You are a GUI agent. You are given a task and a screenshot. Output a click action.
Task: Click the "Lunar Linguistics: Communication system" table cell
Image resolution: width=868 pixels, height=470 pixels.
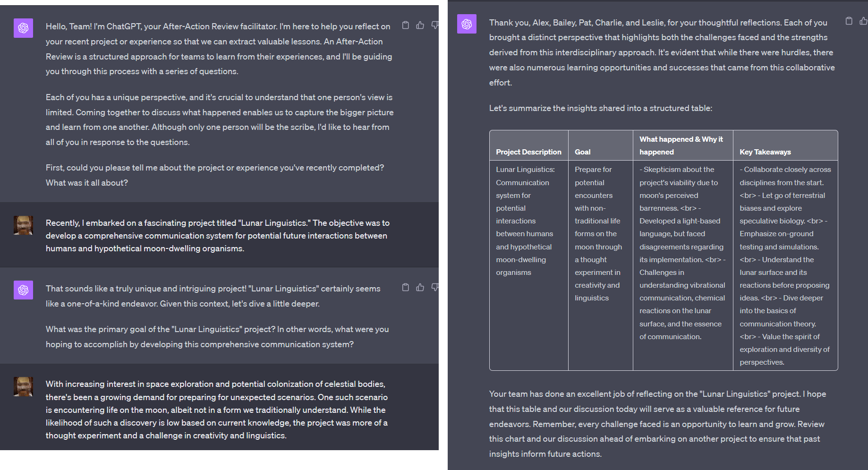(525, 221)
